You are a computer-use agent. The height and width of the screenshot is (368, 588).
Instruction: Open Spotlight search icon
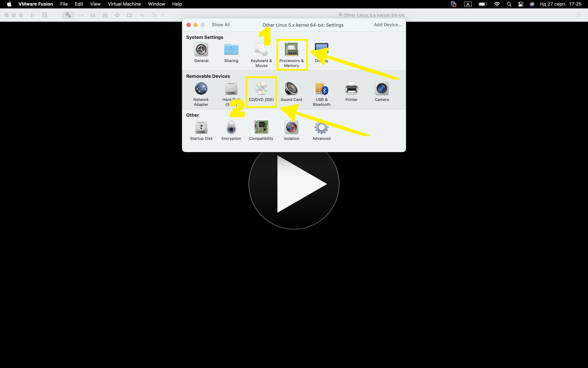509,4
